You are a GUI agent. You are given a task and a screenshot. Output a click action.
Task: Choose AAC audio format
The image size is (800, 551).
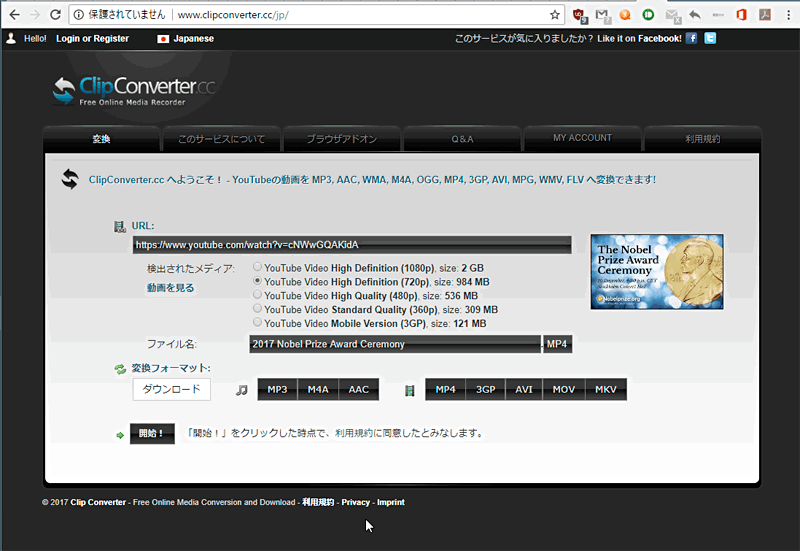click(x=359, y=389)
